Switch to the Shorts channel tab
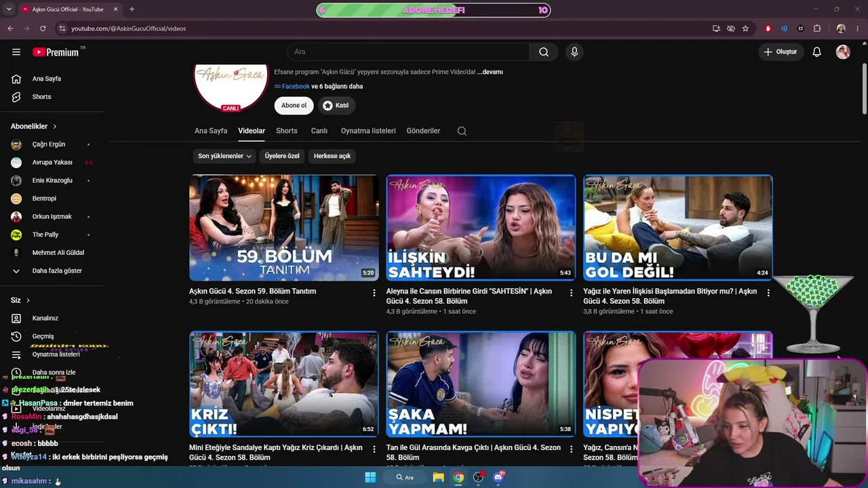868x488 pixels. [x=287, y=131]
